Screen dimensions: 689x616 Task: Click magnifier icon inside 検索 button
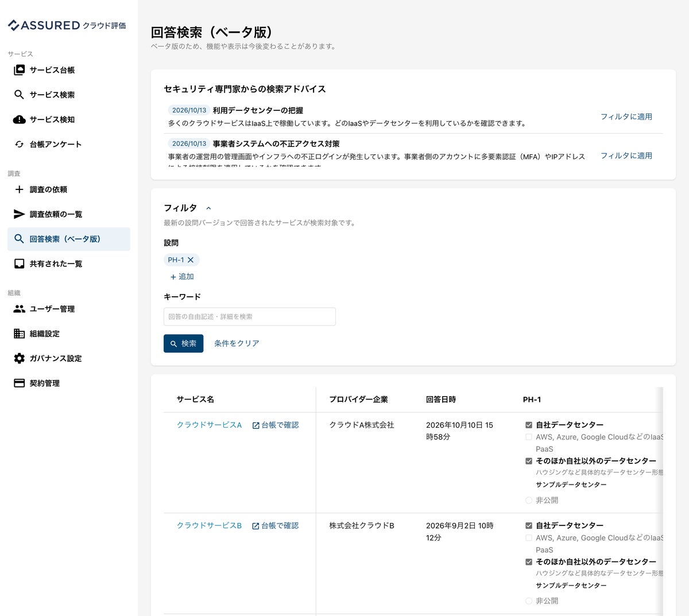click(173, 343)
